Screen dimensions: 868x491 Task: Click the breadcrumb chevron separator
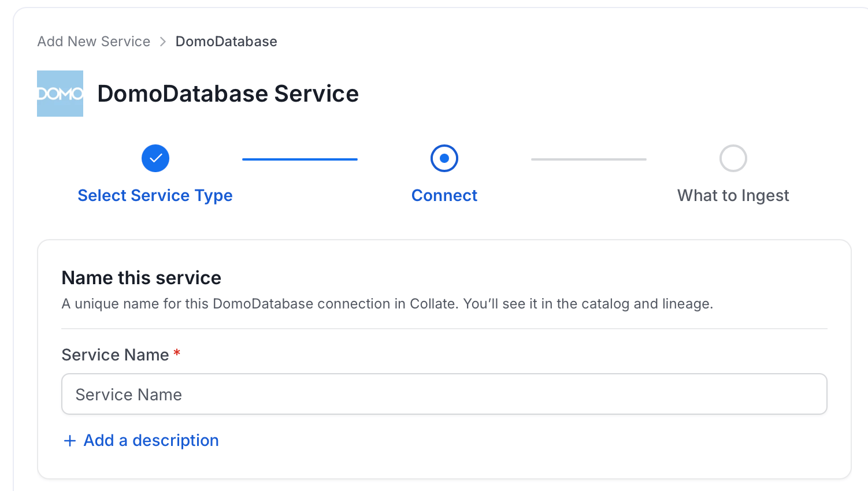click(x=163, y=42)
